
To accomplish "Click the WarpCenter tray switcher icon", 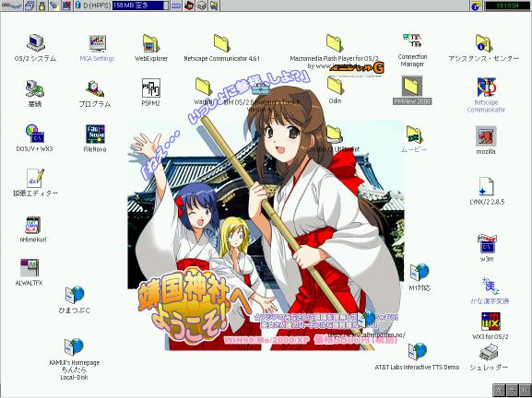I will (176, 6).
